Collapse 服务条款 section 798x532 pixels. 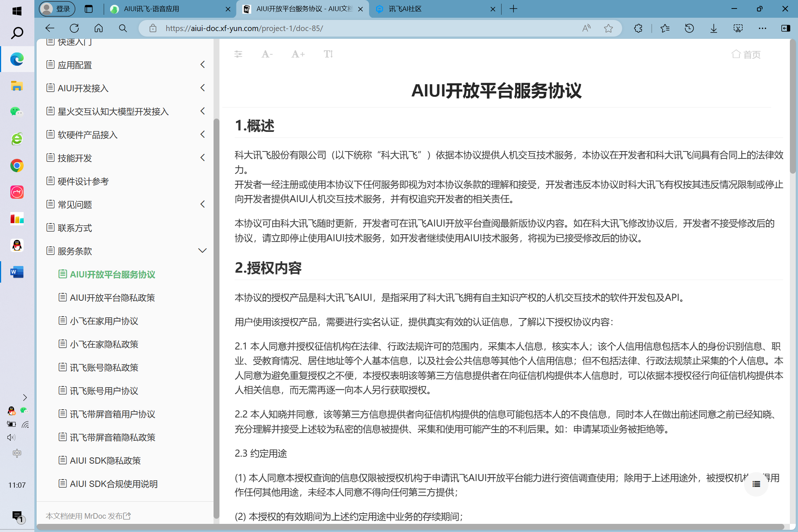click(x=202, y=251)
